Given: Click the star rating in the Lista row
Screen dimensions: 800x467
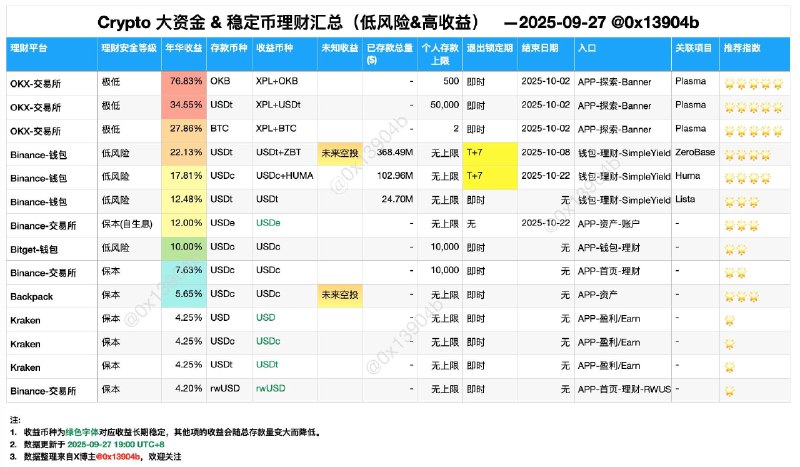Looking at the screenshot, I should coord(741,203).
